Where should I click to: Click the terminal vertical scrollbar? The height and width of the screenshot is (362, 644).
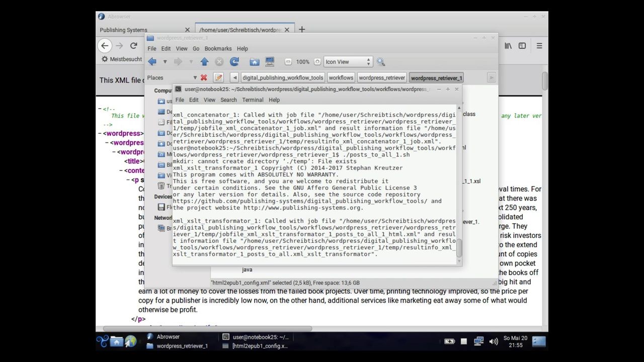tap(459, 246)
